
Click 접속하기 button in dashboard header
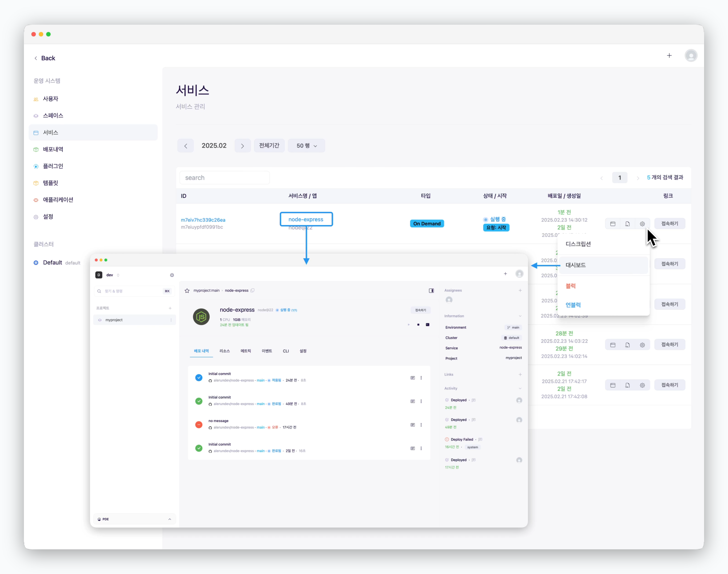pos(421,310)
